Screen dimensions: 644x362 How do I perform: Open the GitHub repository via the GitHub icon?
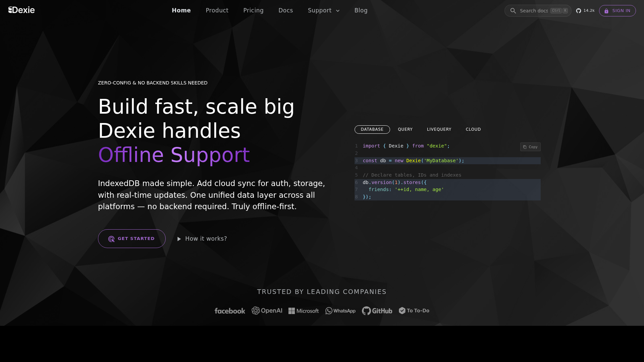coord(579,10)
